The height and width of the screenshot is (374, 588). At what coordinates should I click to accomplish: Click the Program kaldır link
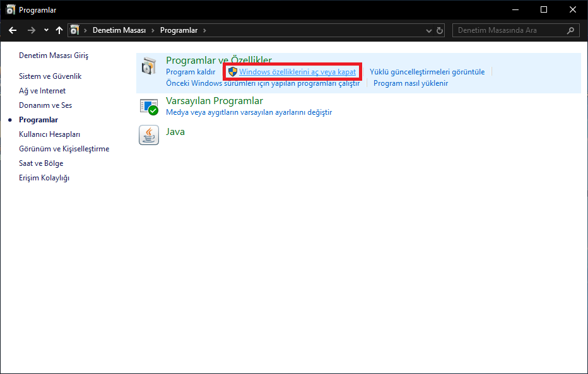[x=191, y=72]
